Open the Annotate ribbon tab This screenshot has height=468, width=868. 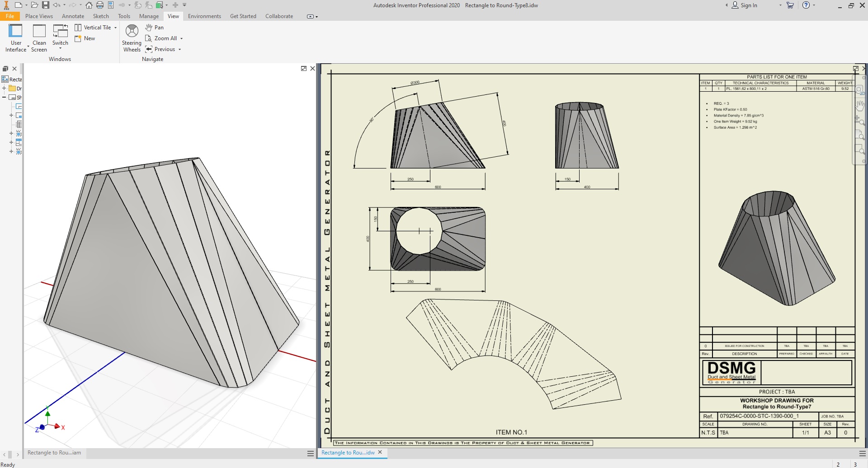pos(73,16)
